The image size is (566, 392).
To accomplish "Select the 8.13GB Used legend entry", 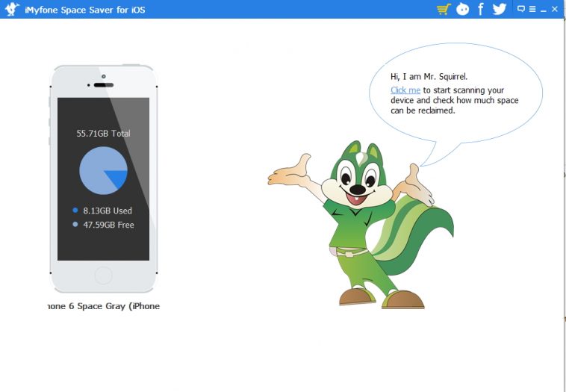I will [107, 211].
